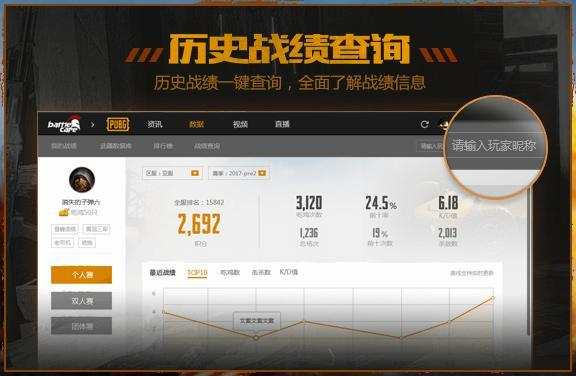Select the grey team mode button below 双人赛
The height and width of the screenshot is (376, 576).
pos(82,326)
